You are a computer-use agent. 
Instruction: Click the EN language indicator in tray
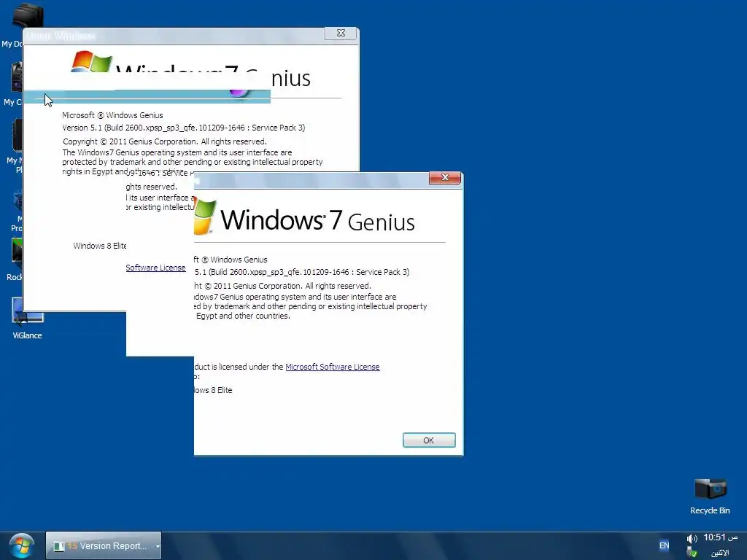[664, 545]
